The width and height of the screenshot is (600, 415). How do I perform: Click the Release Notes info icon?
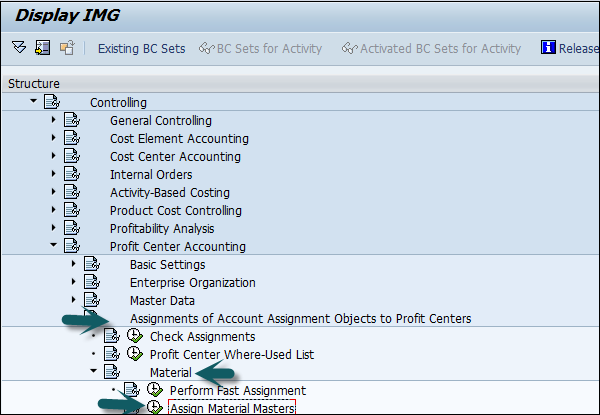[548, 48]
